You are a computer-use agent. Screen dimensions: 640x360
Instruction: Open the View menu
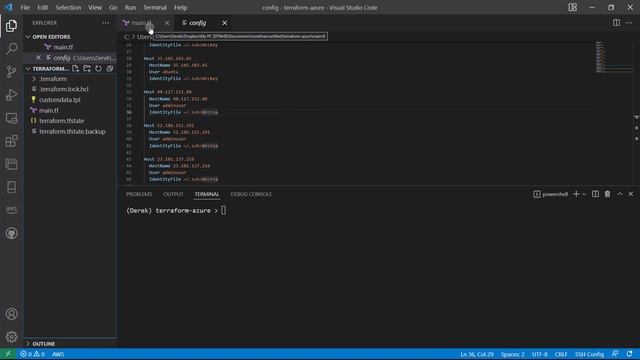point(95,7)
